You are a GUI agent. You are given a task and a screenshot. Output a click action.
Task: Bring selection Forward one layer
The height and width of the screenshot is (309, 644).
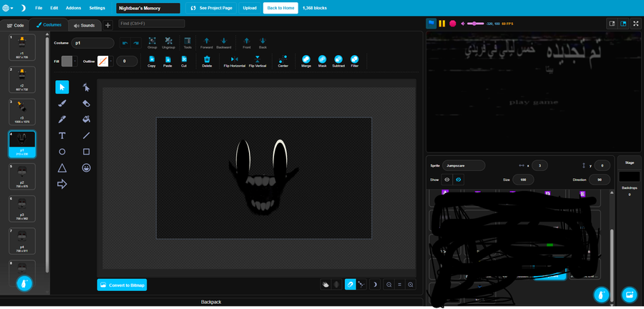tap(207, 43)
